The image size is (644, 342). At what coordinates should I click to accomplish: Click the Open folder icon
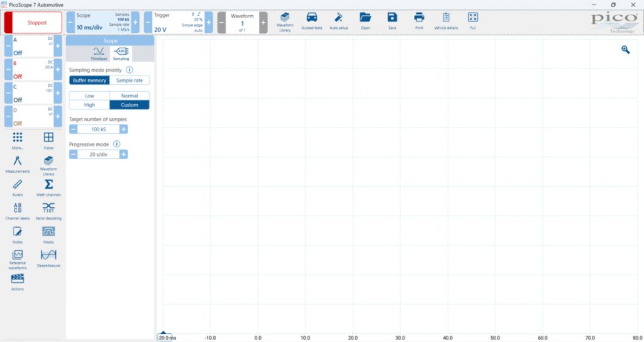point(365,21)
